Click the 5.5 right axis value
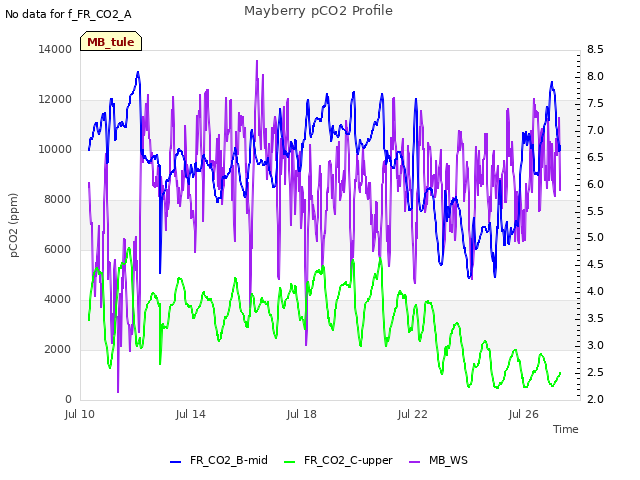This screenshot has height=480, width=640. (595, 211)
